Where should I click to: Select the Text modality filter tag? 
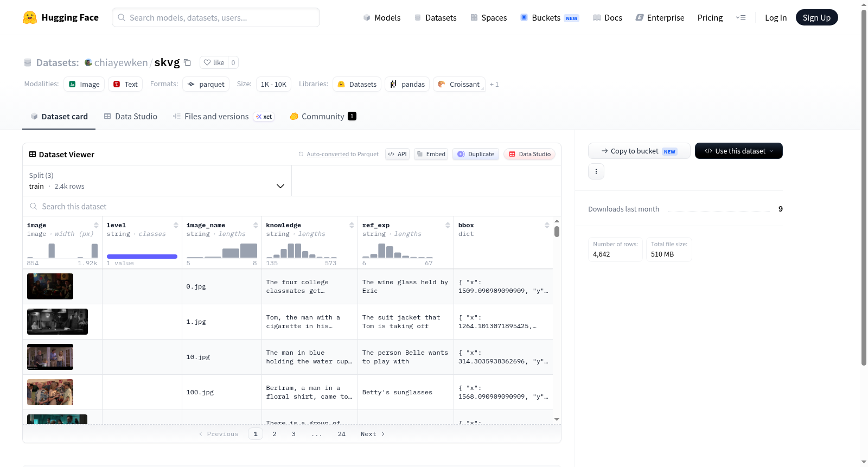(x=125, y=84)
